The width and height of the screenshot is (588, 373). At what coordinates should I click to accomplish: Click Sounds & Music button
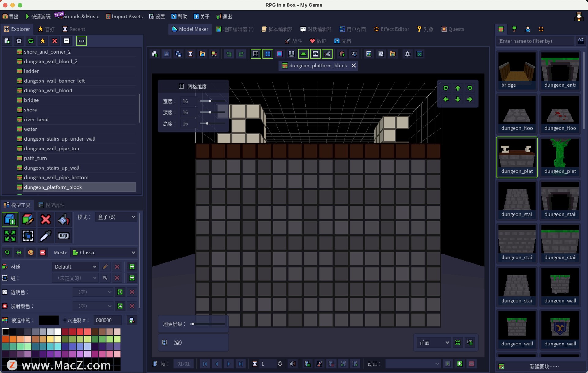(x=78, y=17)
